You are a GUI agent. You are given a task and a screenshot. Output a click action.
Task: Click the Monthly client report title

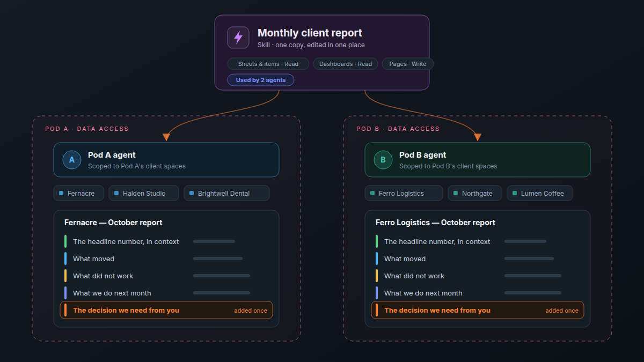[310, 33]
